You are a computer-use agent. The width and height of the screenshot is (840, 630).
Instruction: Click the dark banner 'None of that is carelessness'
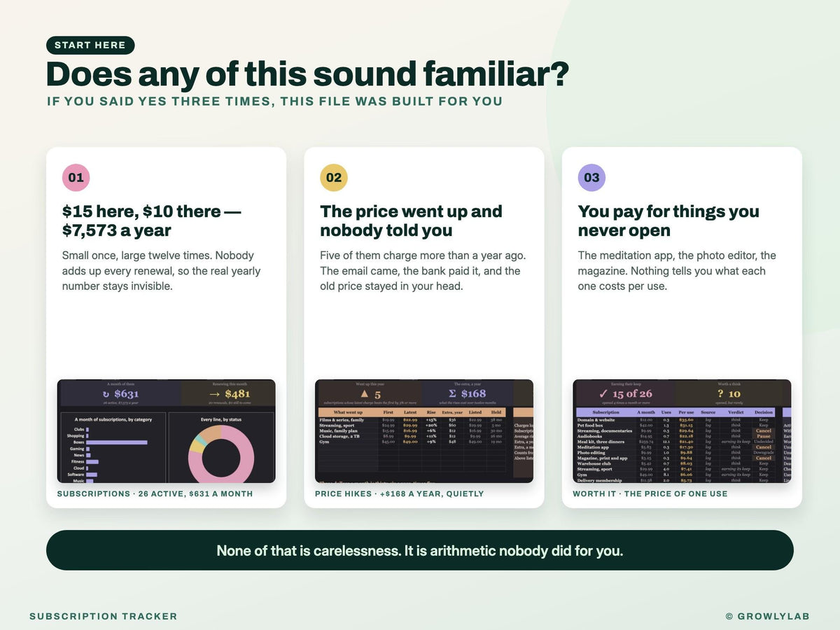(x=420, y=550)
